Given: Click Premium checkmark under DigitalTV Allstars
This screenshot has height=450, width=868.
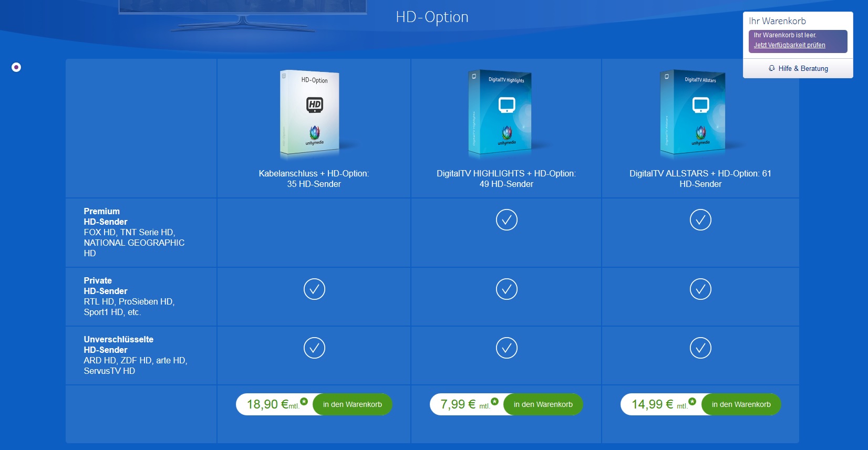Looking at the screenshot, I should click(x=700, y=220).
